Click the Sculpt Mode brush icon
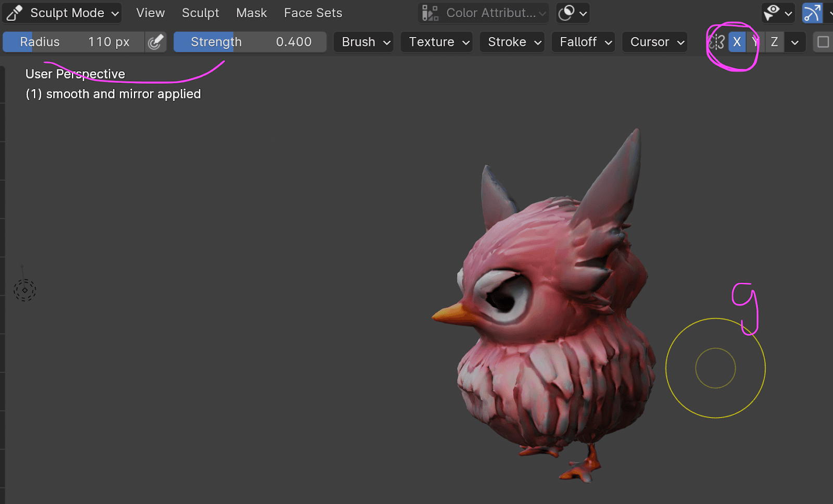The image size is (833, 504). coord(15,13)
